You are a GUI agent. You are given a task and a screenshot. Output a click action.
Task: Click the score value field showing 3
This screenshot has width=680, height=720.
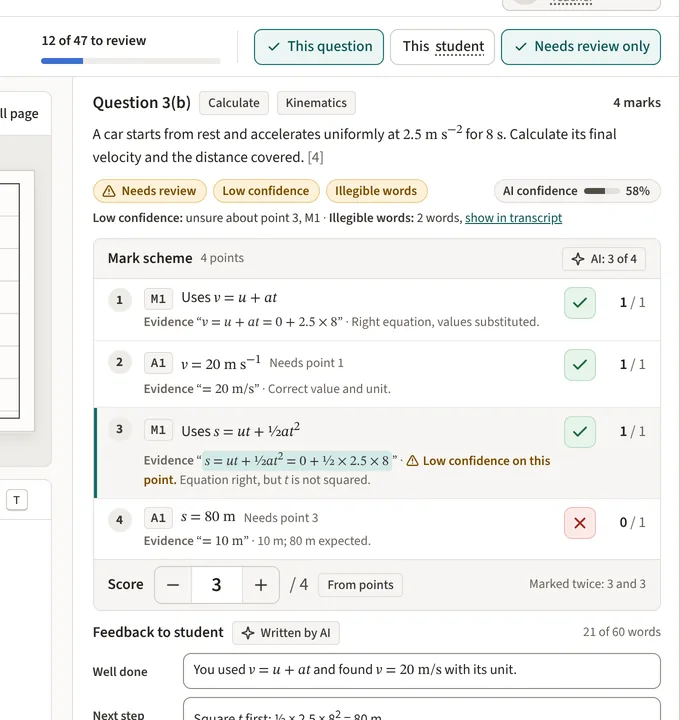click(217, 585)
